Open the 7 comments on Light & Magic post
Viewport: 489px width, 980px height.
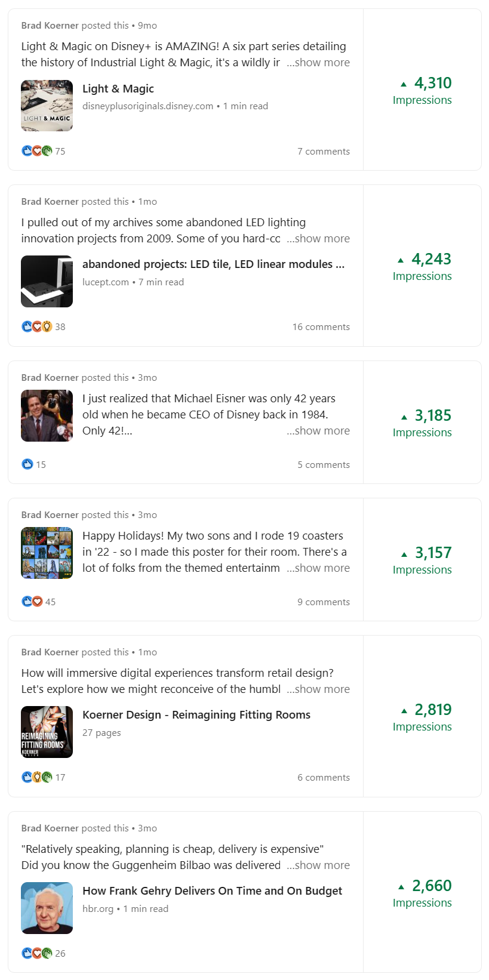click(x=324, y=152)
